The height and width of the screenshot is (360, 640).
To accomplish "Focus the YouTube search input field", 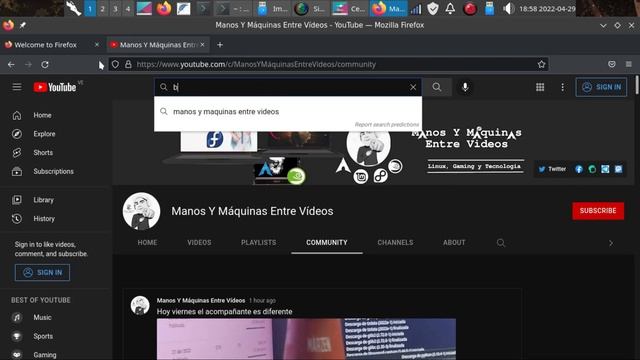I will point(289,87).
